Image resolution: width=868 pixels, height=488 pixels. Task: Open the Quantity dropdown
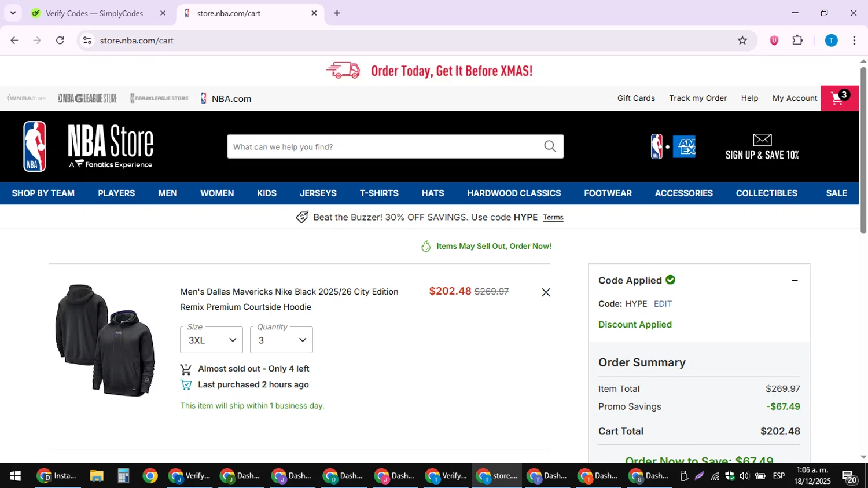pos(281,340)
